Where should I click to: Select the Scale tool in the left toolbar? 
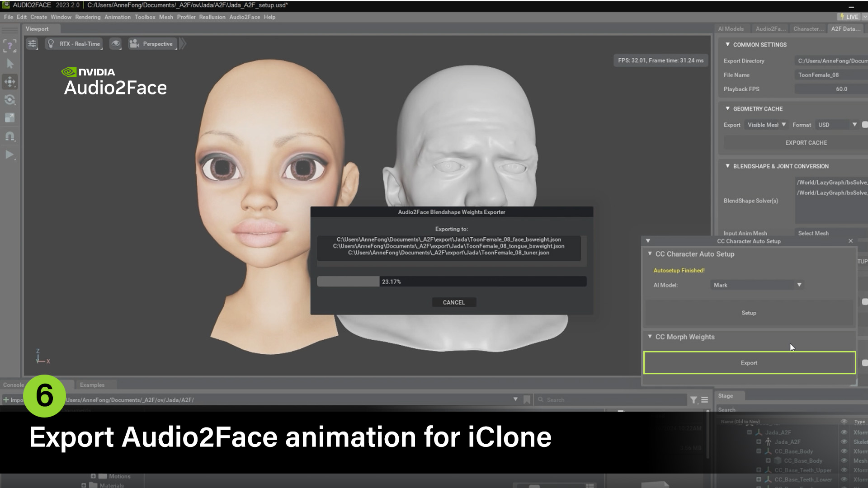(10, 118)
